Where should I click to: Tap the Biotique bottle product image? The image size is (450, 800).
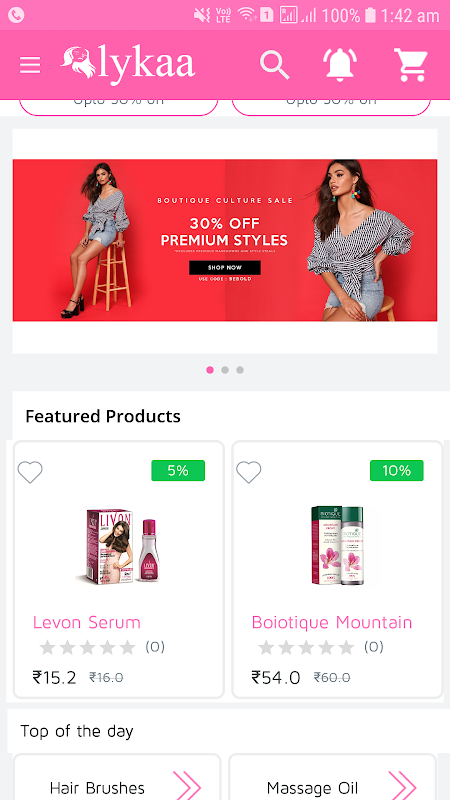tap(337, 545)
